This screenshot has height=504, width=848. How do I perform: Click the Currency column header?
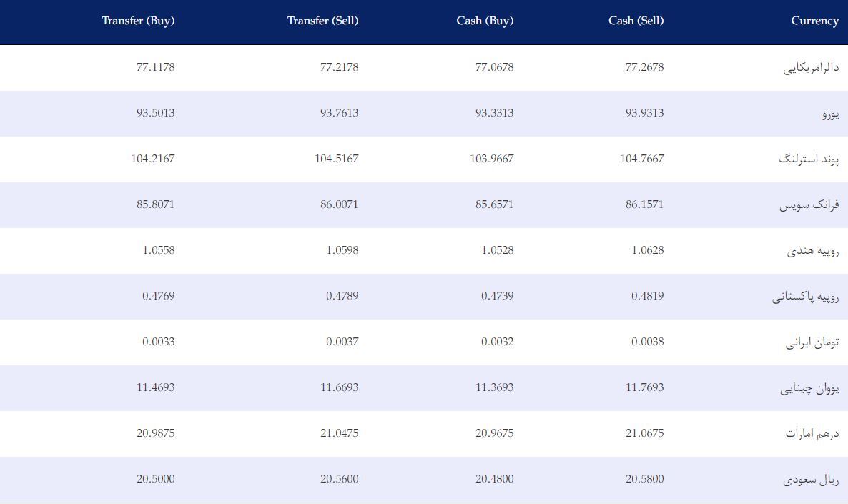coord(815,21)
